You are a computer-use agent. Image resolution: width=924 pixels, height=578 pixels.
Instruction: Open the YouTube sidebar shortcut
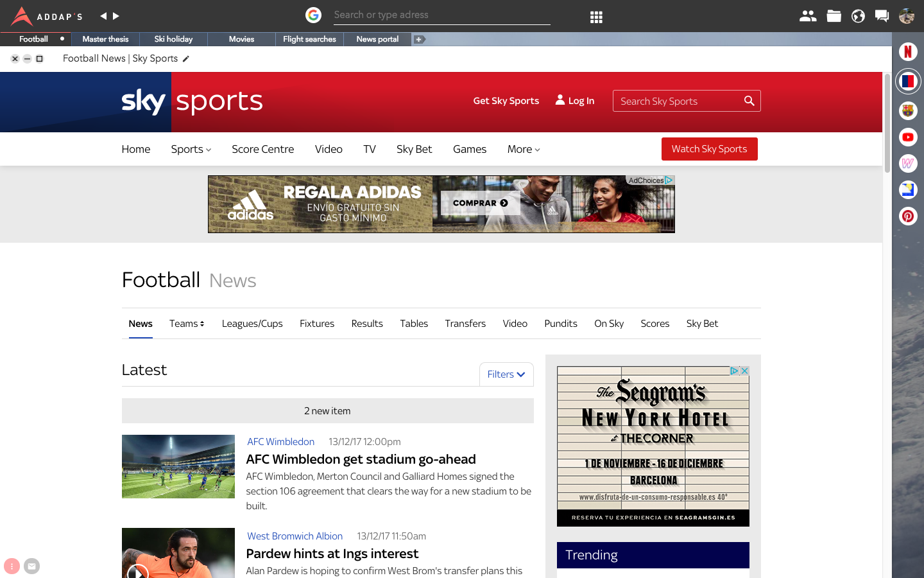coord(907,137)
